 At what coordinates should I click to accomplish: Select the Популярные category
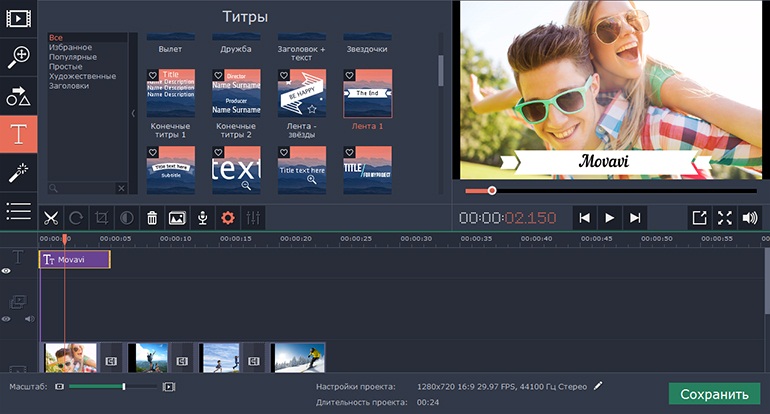click(x=73, y=57)
